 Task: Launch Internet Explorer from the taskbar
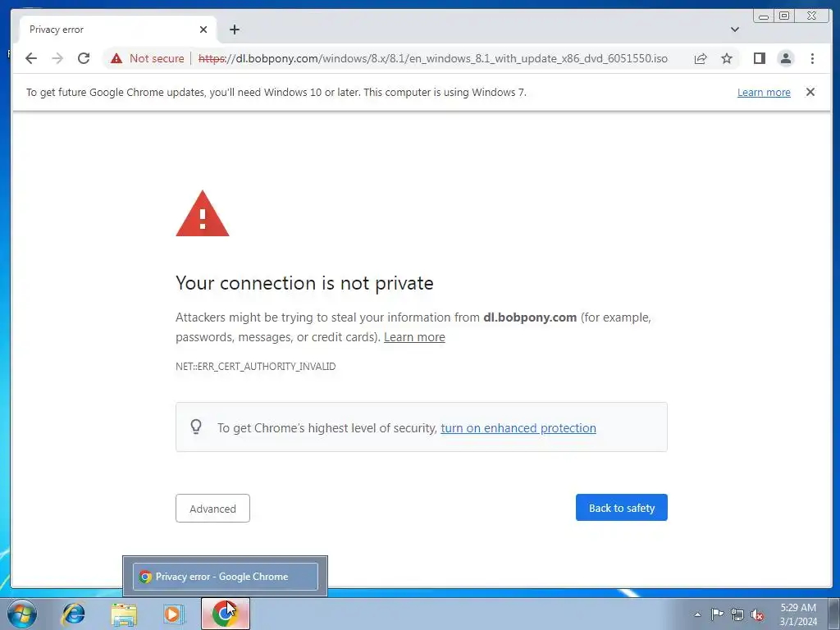click(x=73, y=614)
